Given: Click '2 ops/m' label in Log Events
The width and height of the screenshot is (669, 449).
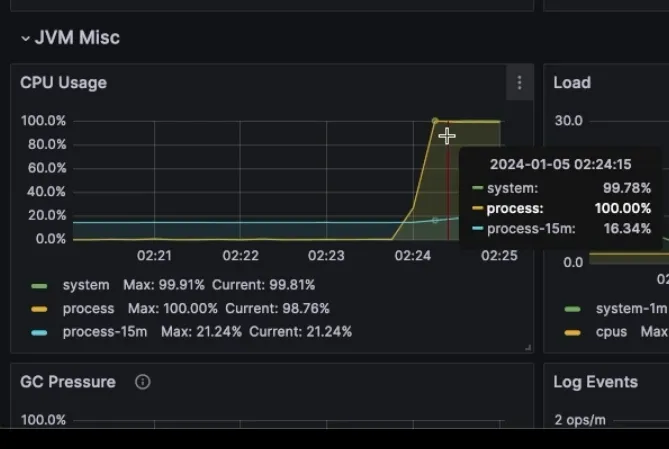Looking at the screenshot, I should tap(580, 420).
